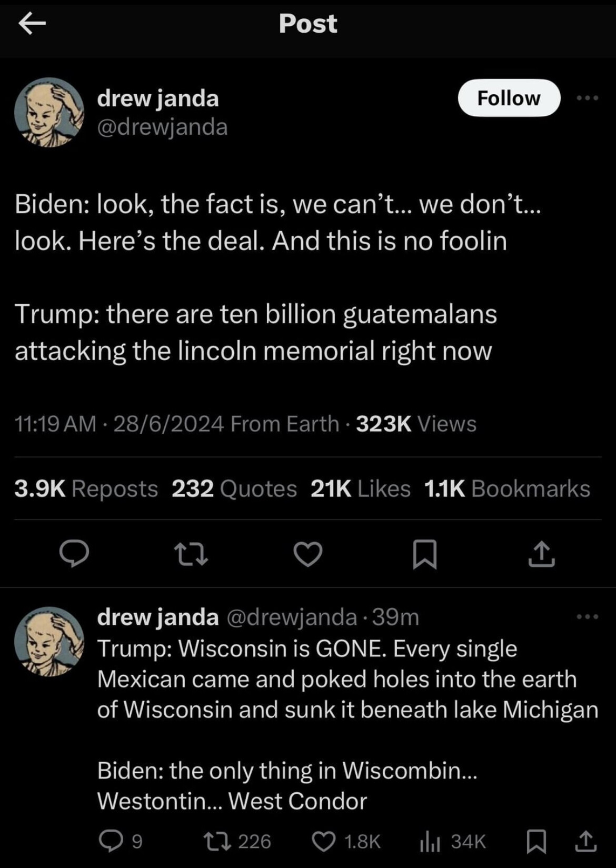Reply to the main post
616x868 pixels.
point(74,554)
